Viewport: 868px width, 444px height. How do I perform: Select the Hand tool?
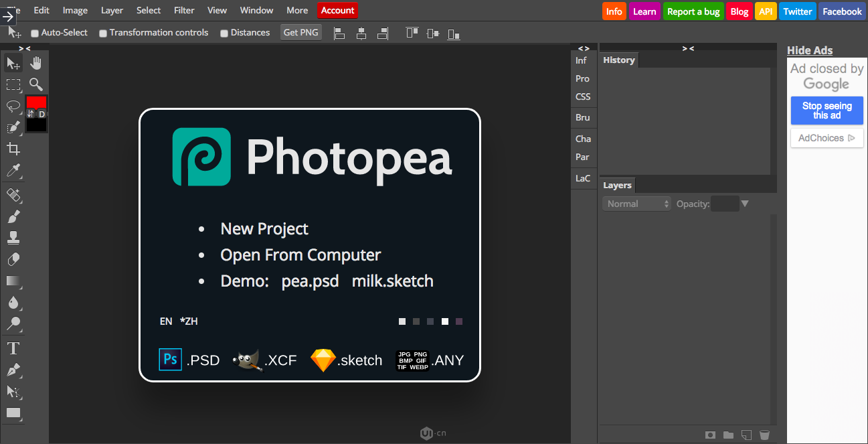35,63
